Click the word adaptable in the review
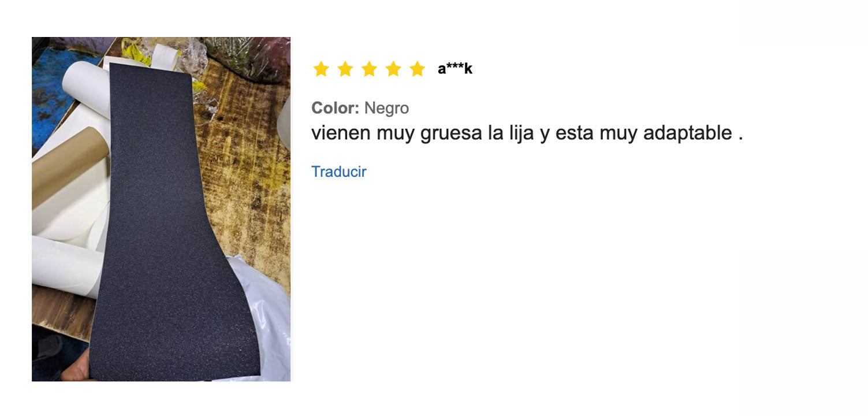The image size is (868, 416). pos(688,133)
